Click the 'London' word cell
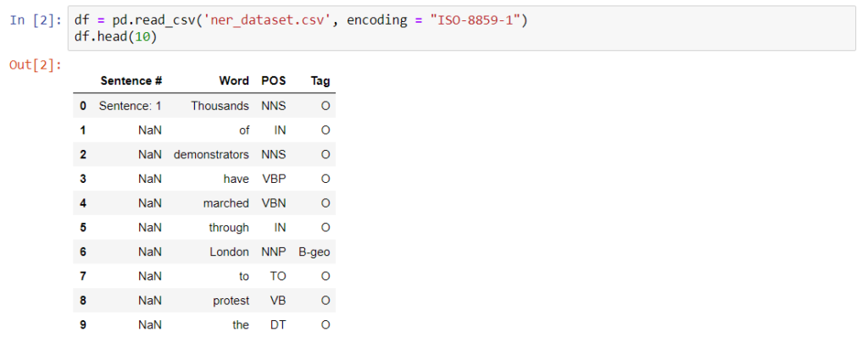This screenshot has width=868, height=343. [x=229, y=252]
